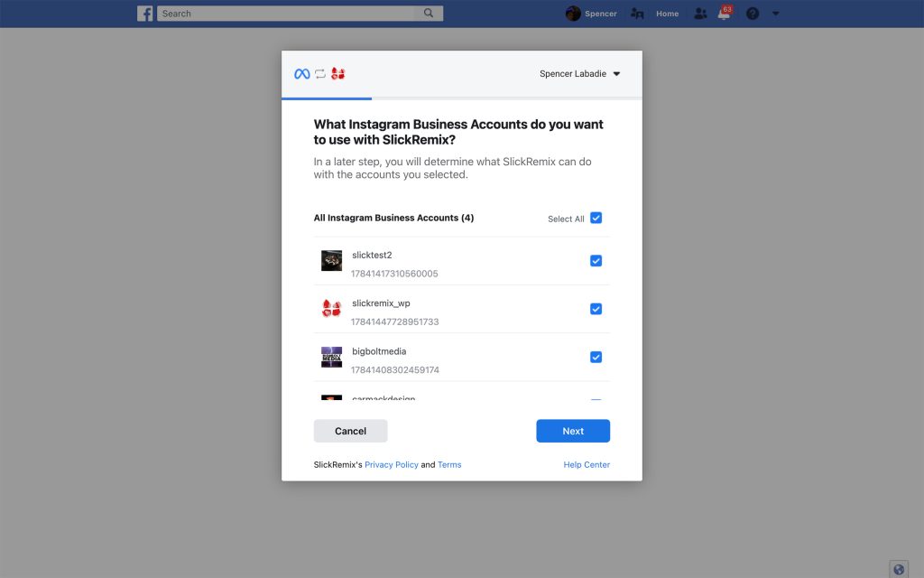Screen dimensions: 924x578
Task: Open the Terms link
Action: point(449,465)
